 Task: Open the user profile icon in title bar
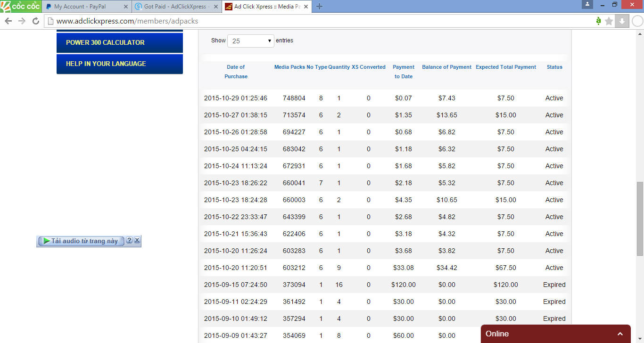[587, 5]
